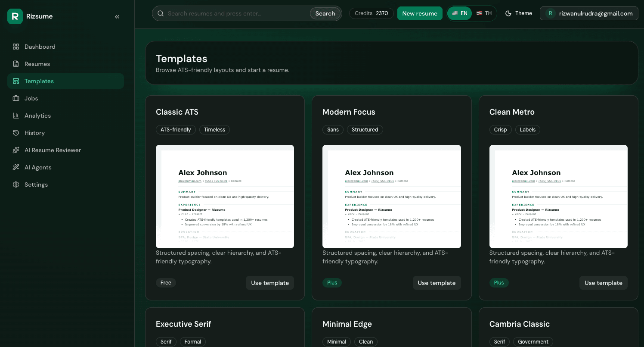
Task: Click the Clean Metro title
Action: 512,112
